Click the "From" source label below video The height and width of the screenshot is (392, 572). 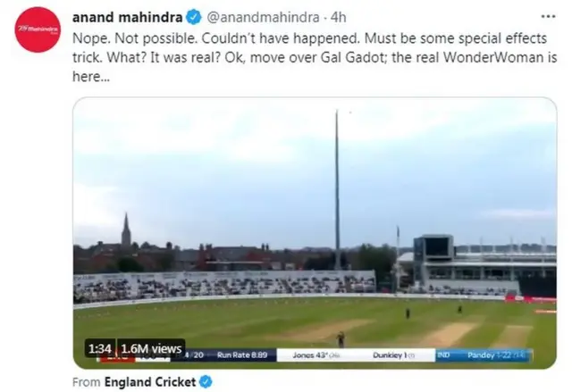click(87, 382)
